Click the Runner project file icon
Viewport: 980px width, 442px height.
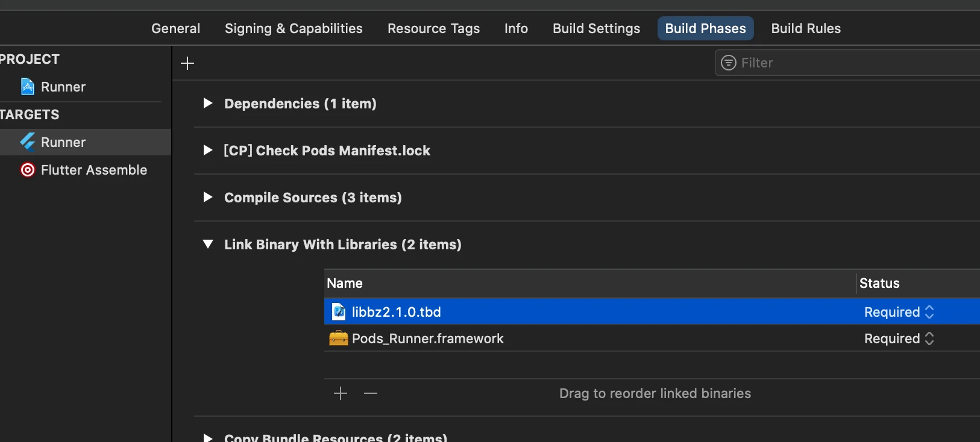pyautogui.click(x=28, y=87)
